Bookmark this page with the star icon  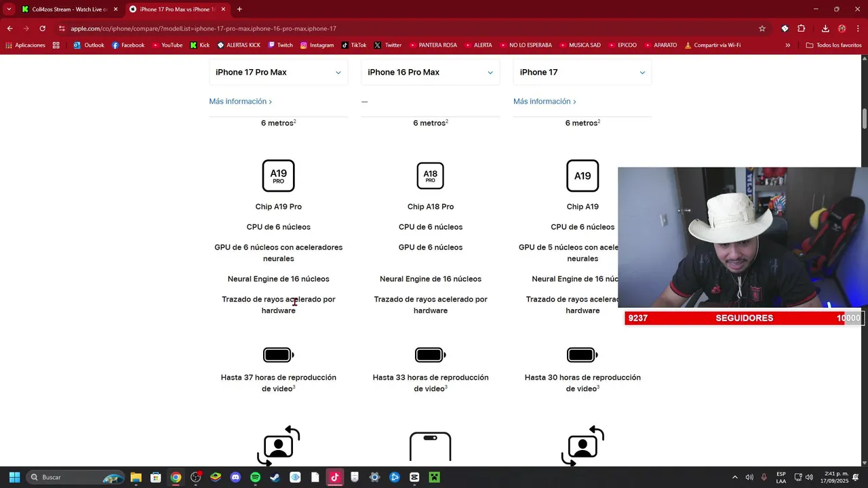point(762,28)
